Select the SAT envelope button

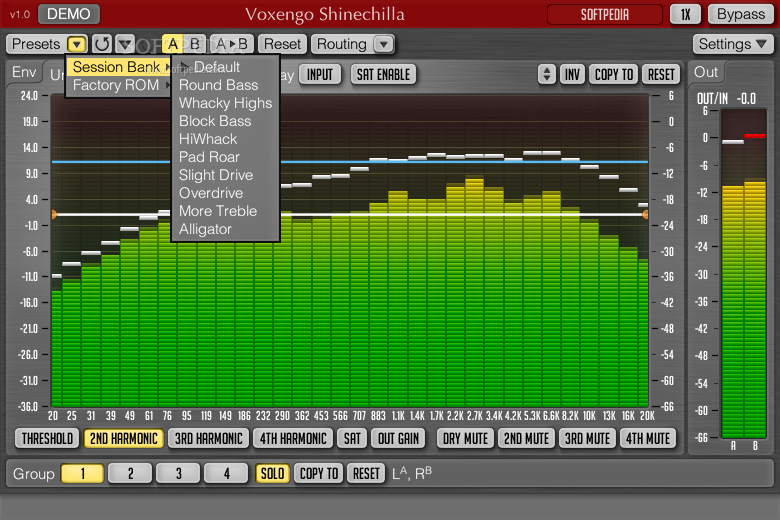(352, 438)
